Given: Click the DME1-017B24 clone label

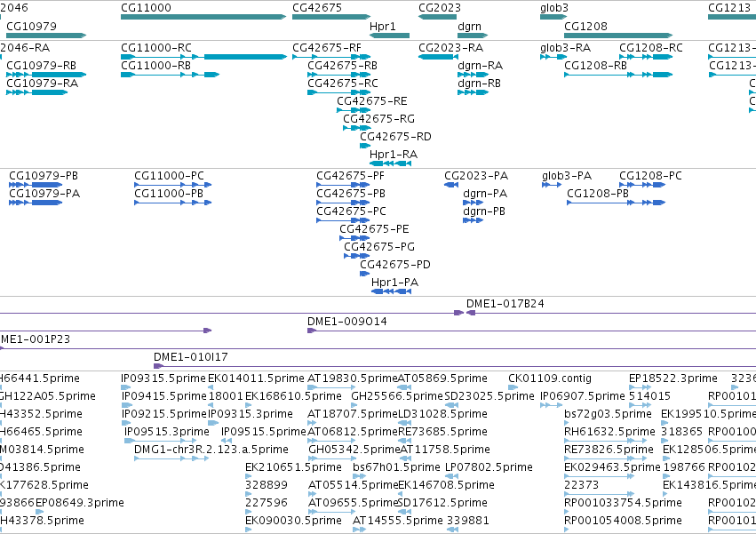Looking at the screenshot, I should pos(505,304).
